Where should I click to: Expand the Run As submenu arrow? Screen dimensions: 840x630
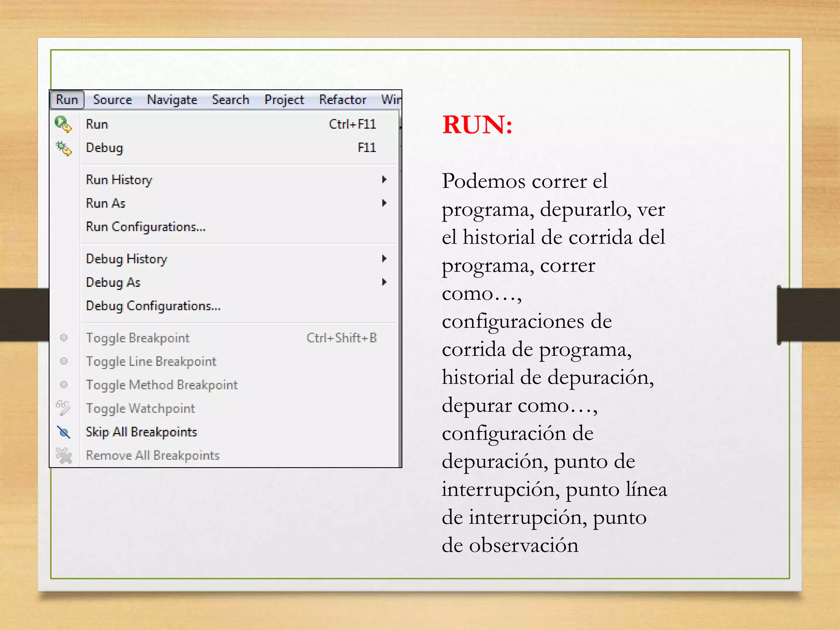click(x=384, y=203)
